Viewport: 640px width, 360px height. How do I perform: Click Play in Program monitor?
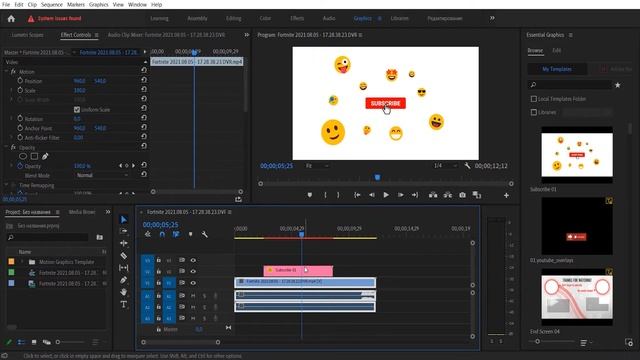[386, 195]
